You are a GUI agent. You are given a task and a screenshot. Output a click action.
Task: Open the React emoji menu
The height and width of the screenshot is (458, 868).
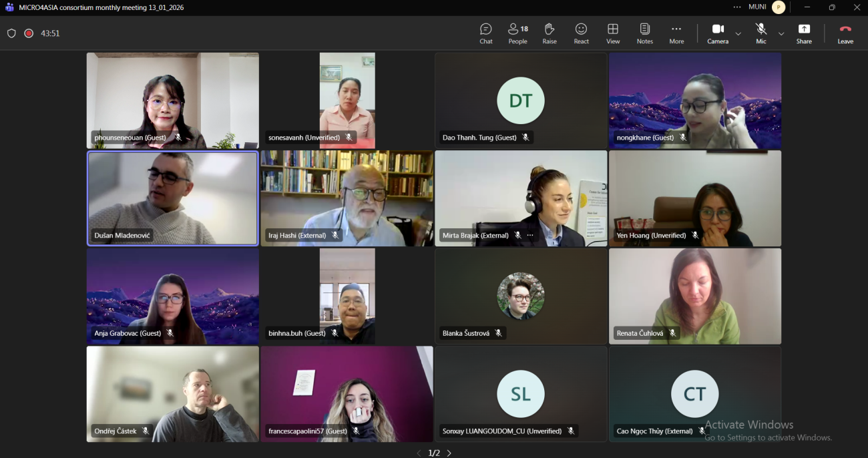click(x=581, y=33)
